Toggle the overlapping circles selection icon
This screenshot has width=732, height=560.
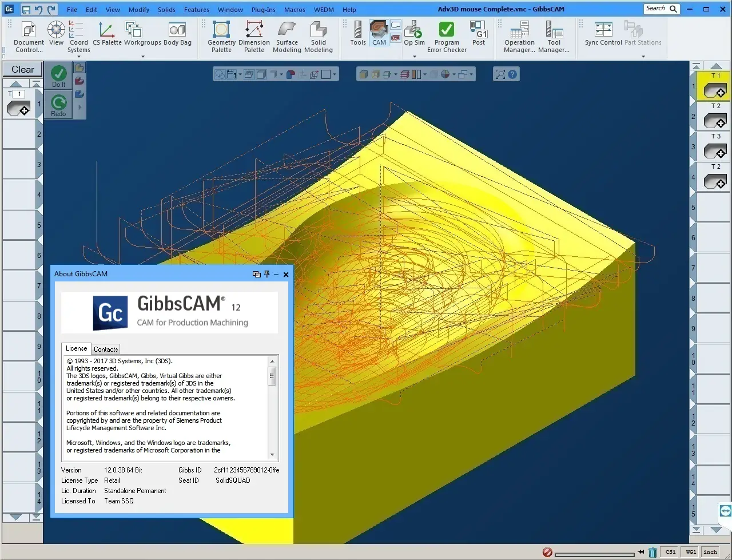click(x=220, y=74)
